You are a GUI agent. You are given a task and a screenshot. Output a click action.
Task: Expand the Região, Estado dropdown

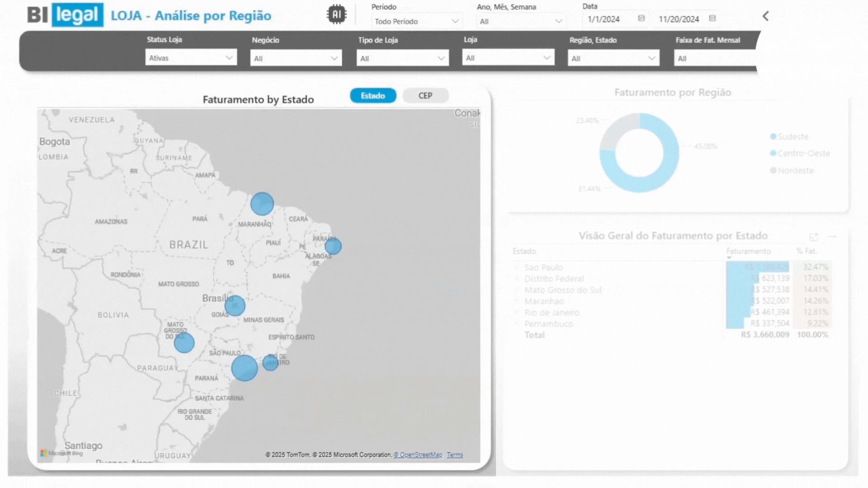pyautogui.click(x=613, y=58)
